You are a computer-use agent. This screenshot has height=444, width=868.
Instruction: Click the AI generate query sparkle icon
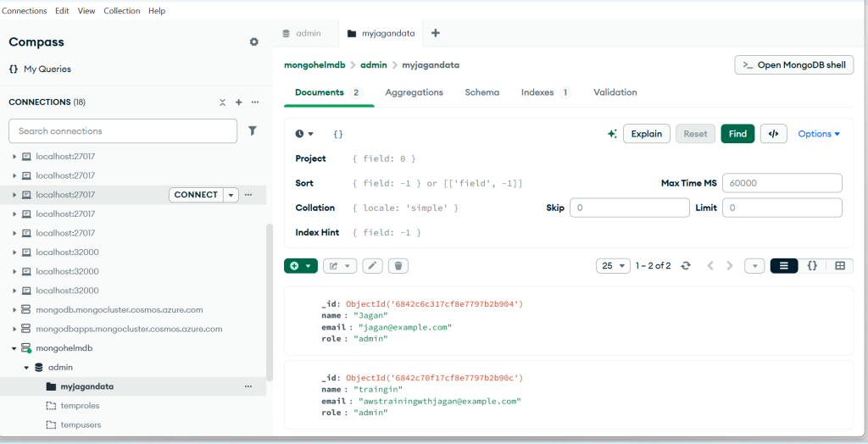pos(612,134)
